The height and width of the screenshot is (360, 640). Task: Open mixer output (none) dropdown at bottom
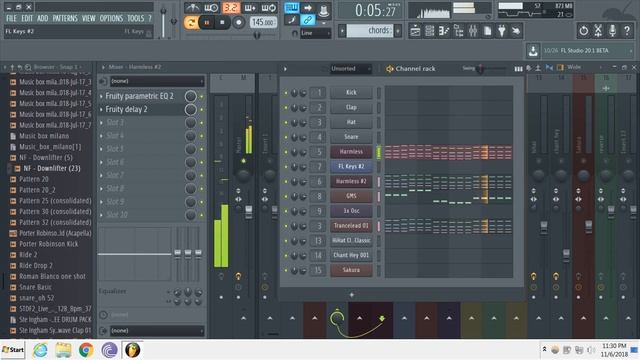[x=157, y=331]
